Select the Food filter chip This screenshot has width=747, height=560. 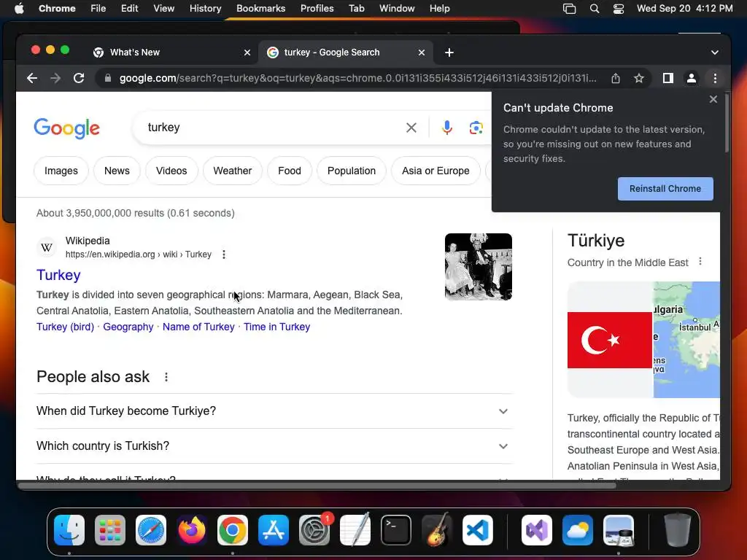(290, 171)
